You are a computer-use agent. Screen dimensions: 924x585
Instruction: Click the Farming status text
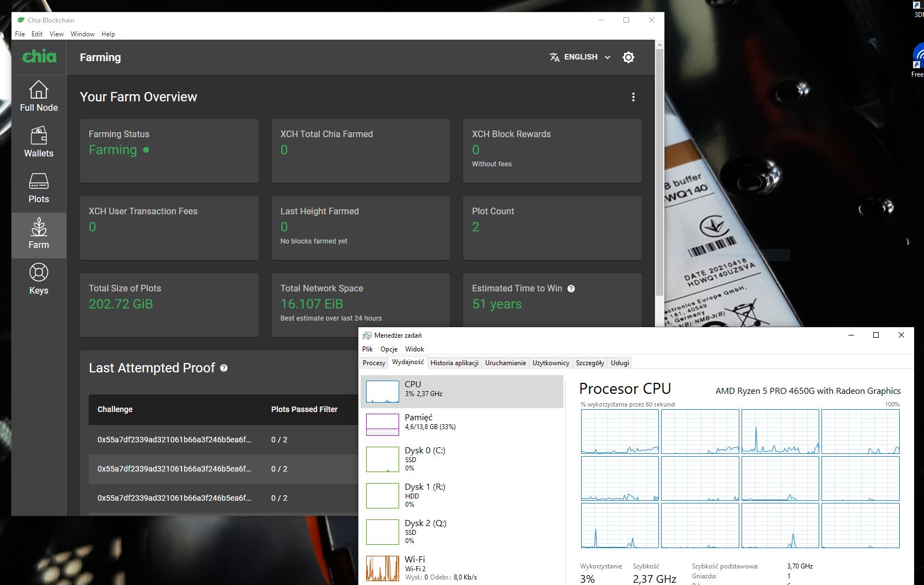click(113, 150)
